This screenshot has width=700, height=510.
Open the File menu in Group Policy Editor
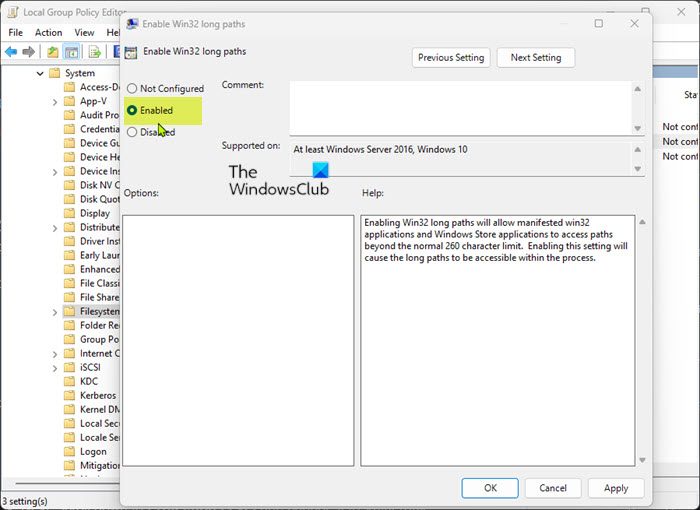[x=15, y=33]
